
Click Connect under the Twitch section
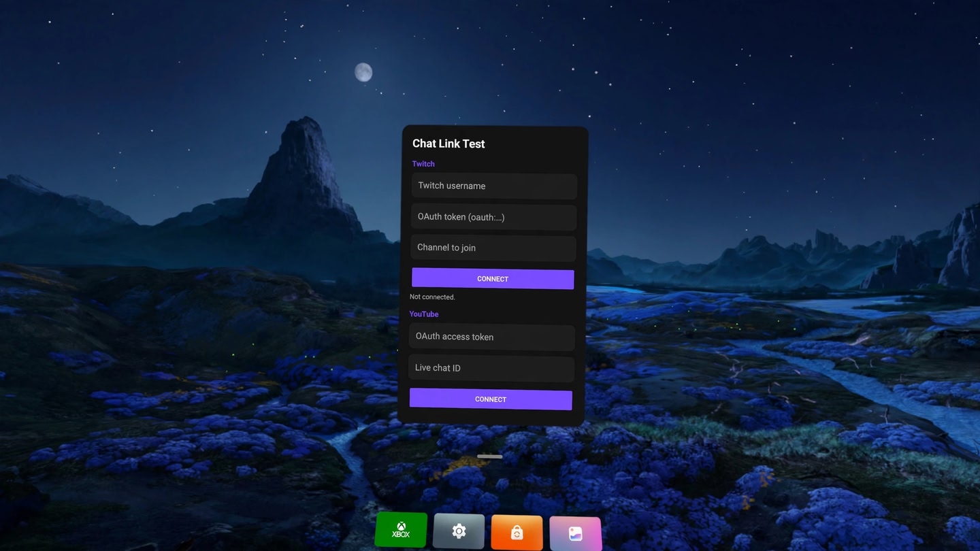pyautogui.click(x=493, y=279)
